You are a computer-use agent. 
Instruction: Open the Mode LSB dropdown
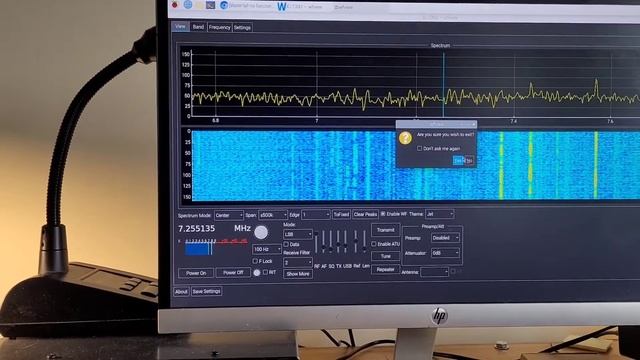[298, 234]
